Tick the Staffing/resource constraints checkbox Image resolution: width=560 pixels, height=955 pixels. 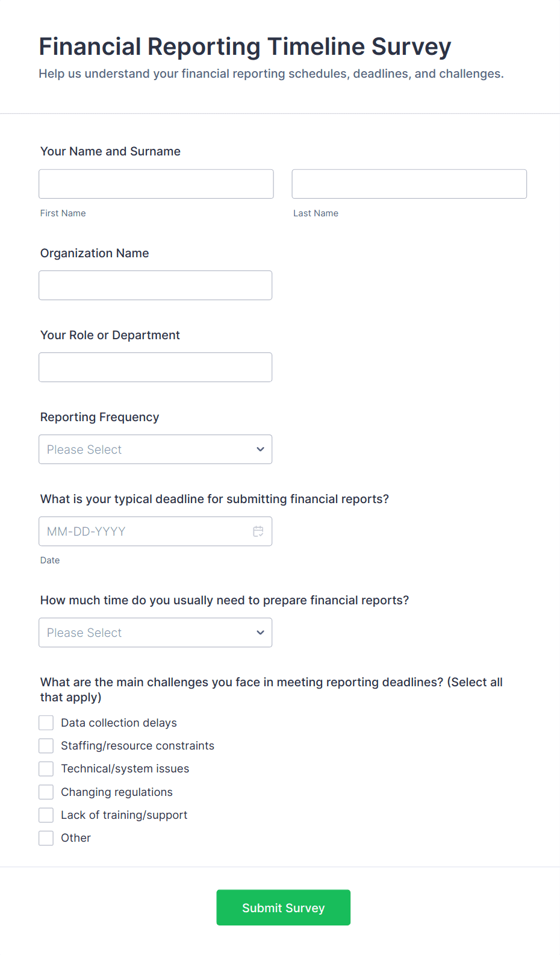46,746
